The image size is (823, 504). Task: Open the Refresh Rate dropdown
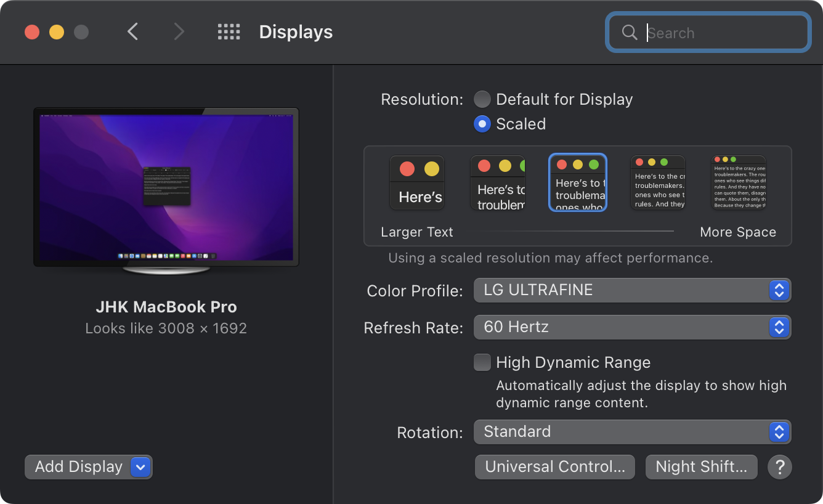(632, 327)
